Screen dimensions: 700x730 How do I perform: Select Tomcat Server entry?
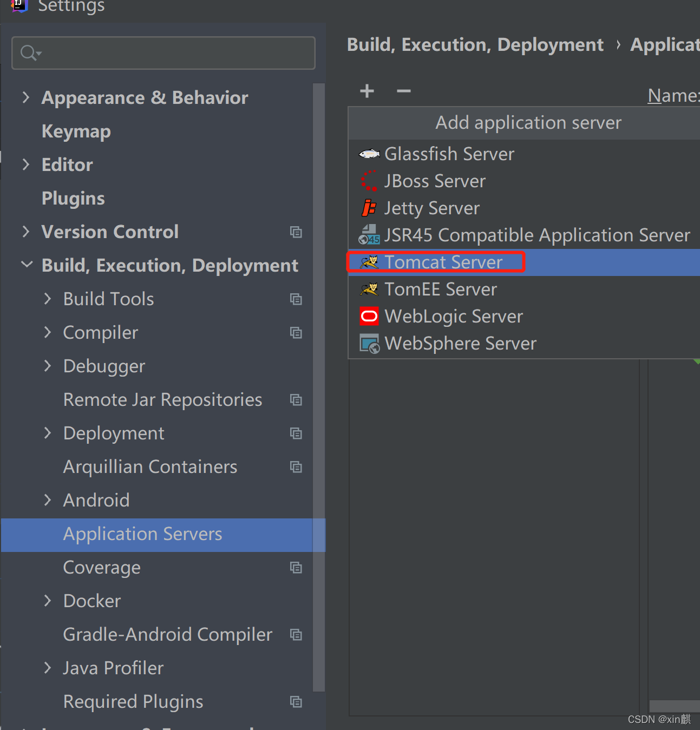(x=524, y=262)
